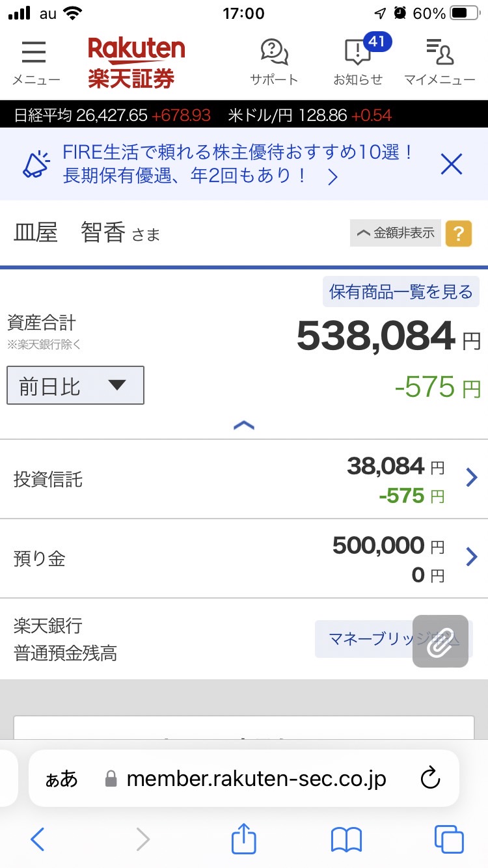The height and width of the screenshot is (868, 488).
Task: Tap the Rakuten 楽天証券 logo
Action: click(x=137, y=62)
